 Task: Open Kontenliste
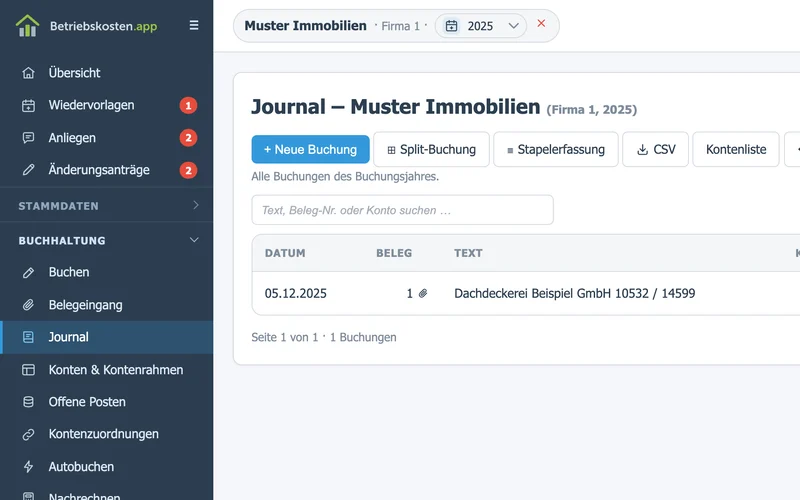tap(736, 149)
